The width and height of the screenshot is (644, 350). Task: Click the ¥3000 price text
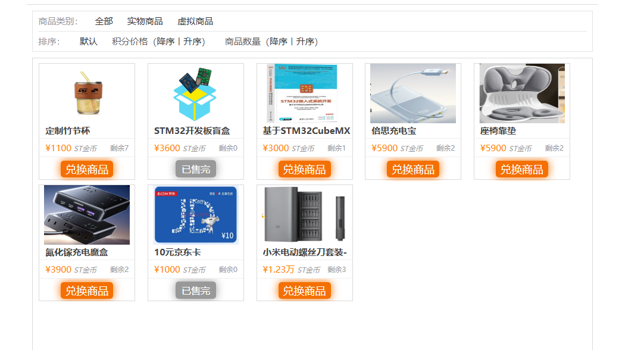coord(276,148)
